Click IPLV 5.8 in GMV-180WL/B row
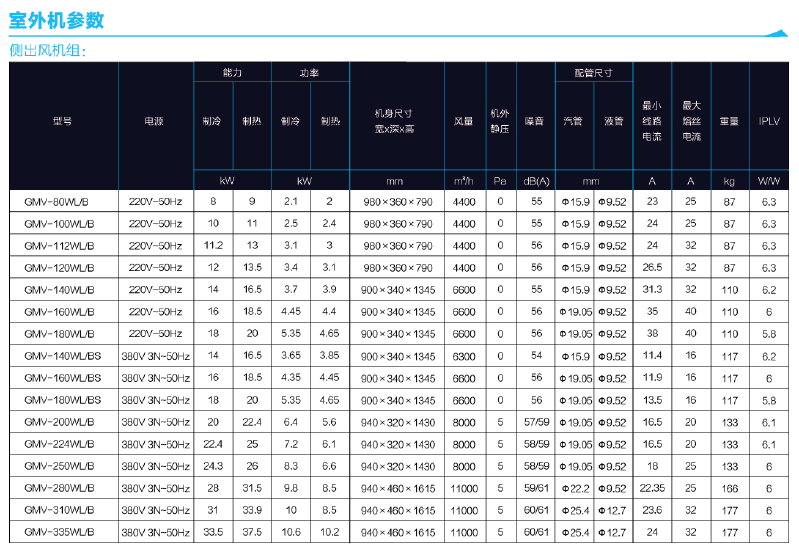799x555 pixels. [769, 334]
